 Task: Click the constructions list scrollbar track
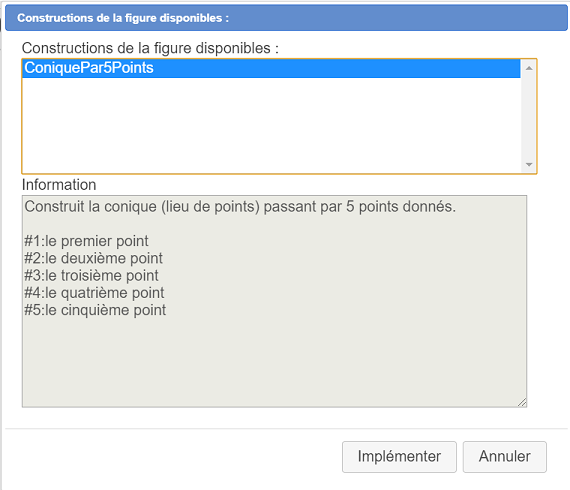529,116
